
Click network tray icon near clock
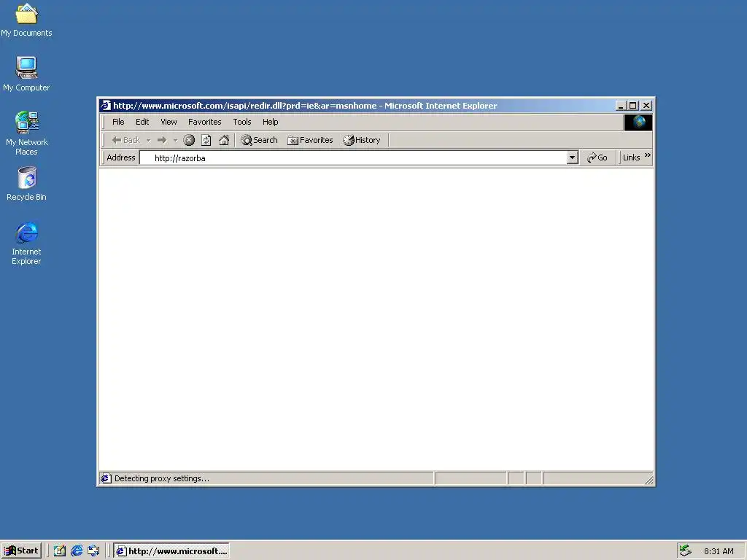(685, 551)
